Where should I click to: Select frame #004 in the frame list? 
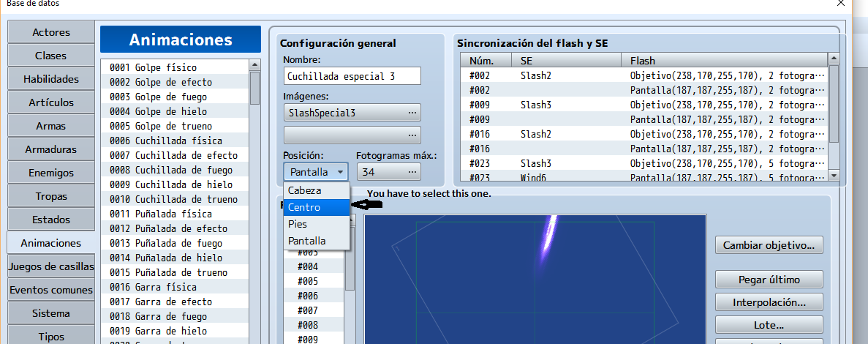click(313, 266)
